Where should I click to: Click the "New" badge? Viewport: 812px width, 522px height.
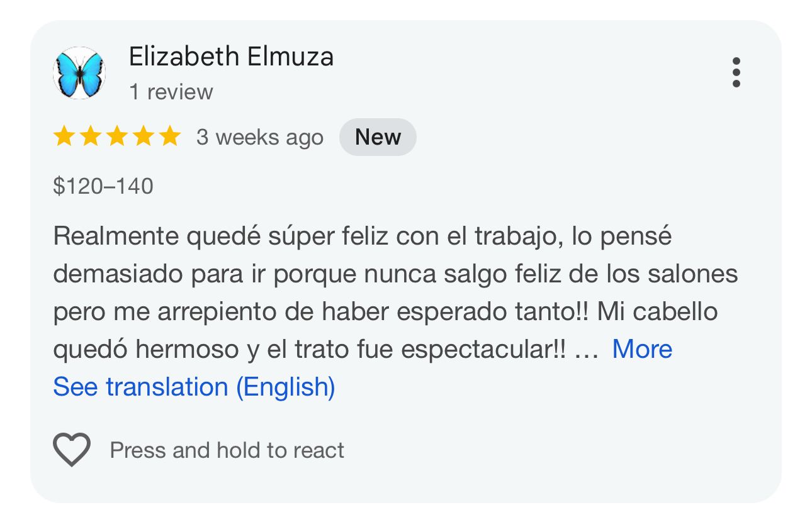click(x=378, y=136)
